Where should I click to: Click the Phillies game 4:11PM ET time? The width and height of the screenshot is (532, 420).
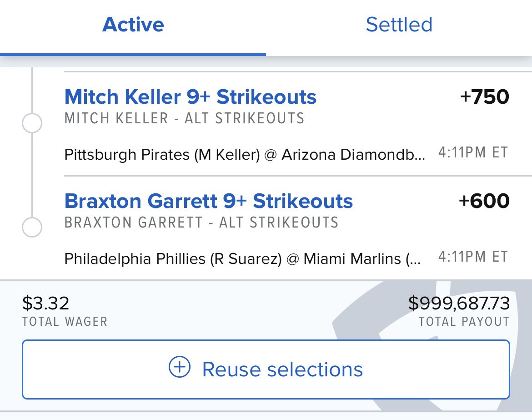coord(473,257)
